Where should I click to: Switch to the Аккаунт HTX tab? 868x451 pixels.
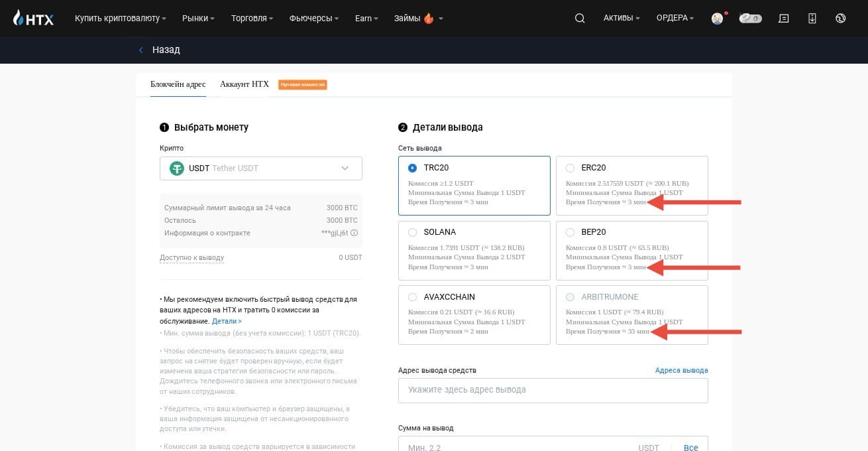tap(244, 84)
